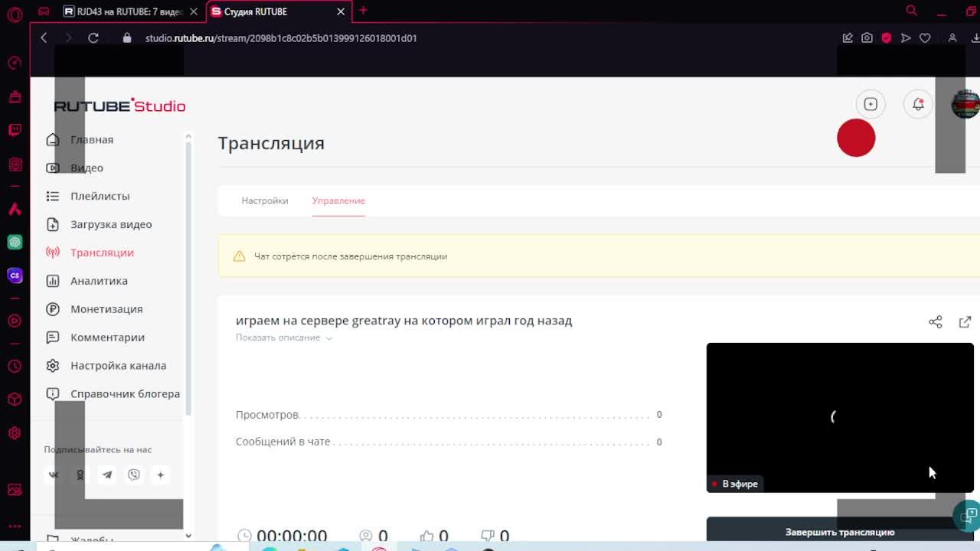Click the dislikes thumbs-down counter

(495, 536)
